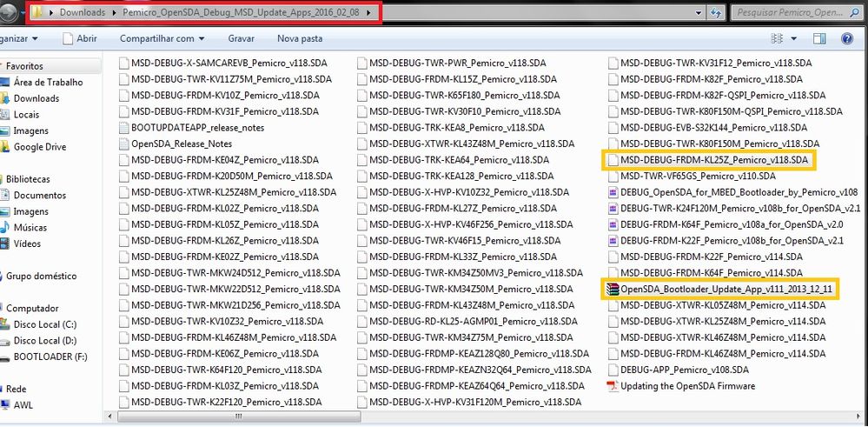Click the horizontal scrollbar left arrow
The height and width of the screenshot is (427, 868).
tap(109, 416)
